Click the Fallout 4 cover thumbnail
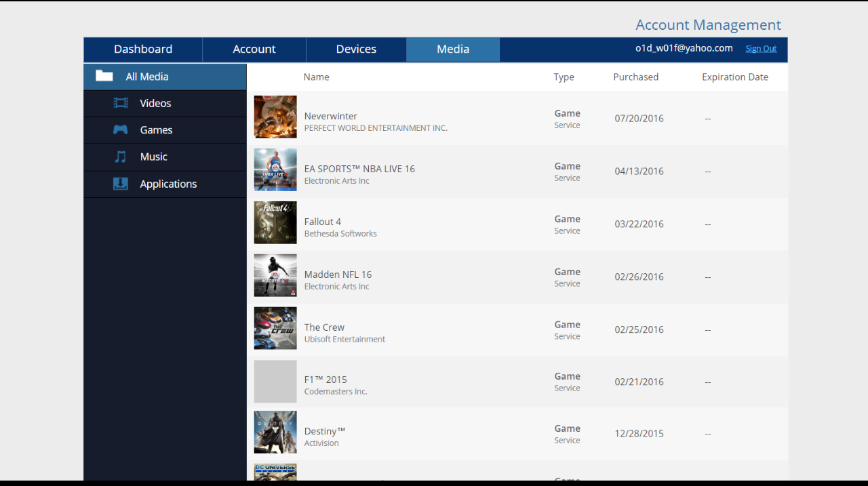868x486 pixels. (275, 222)
